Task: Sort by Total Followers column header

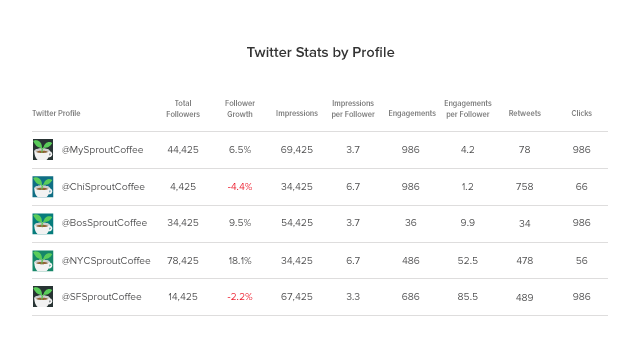Action: (183, 109)
